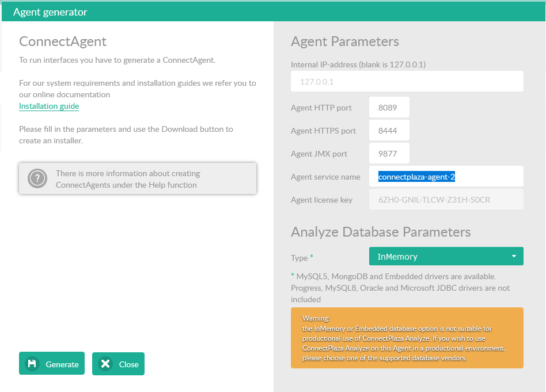Open the Installation guide link
Viewport: 546px width, 392px height.
(49, 106)
